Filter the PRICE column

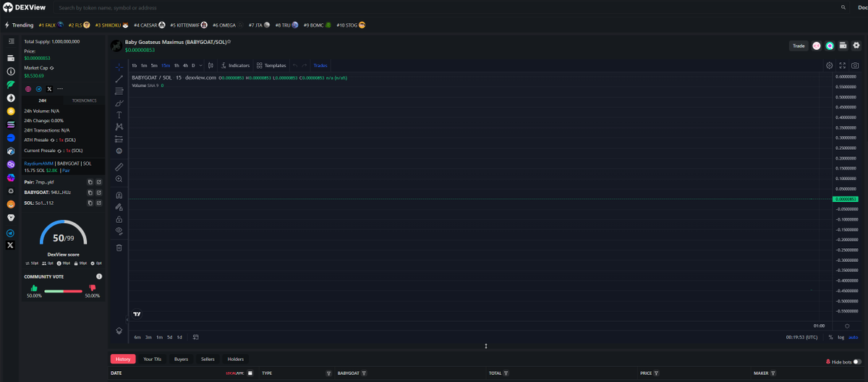pos(657,373)
